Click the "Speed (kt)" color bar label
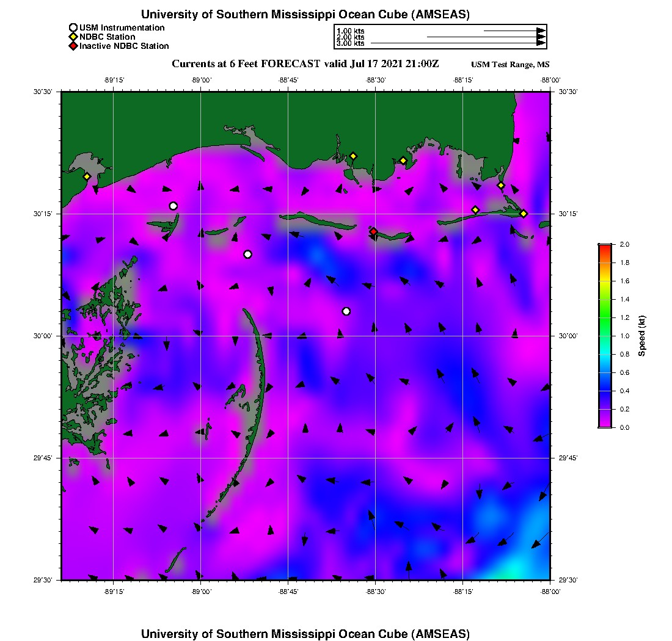This screenshot has height=641, width=672. click(642, 336)
